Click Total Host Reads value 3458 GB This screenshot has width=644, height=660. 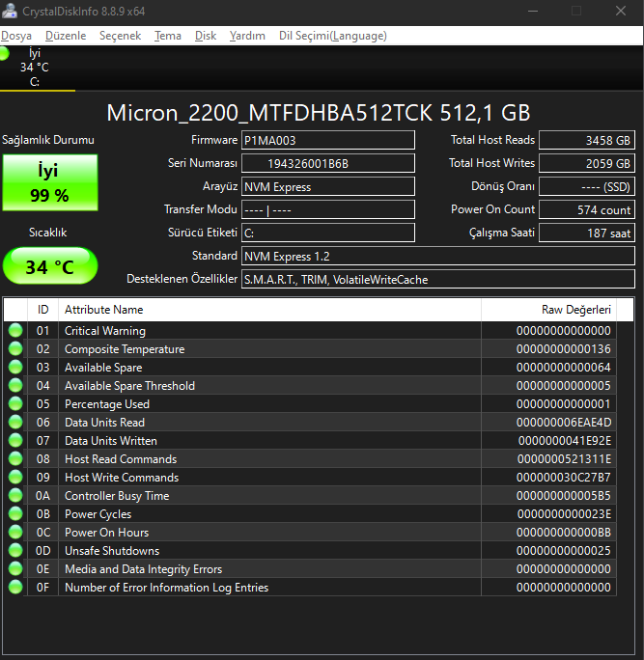587,140
